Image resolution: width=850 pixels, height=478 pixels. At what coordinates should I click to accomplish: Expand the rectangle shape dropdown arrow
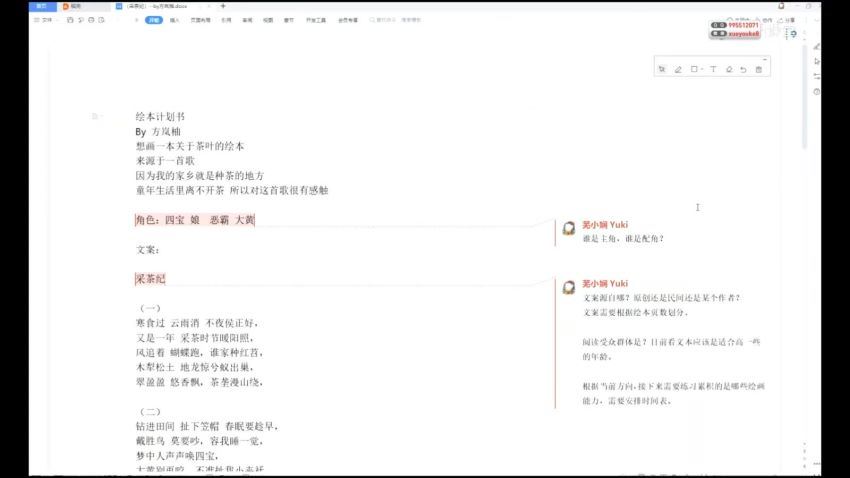[x=702, y=69]
